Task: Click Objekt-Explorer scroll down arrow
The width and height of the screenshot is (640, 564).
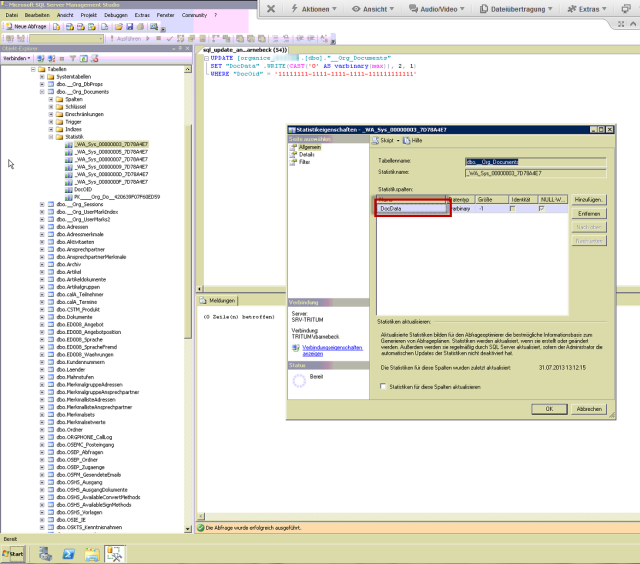Action: coord(188,529)
